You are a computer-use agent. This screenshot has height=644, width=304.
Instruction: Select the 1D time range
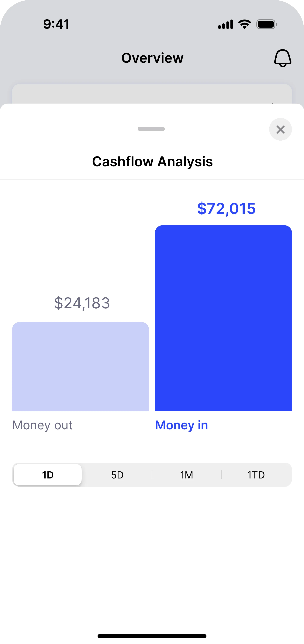pos(47,475)
